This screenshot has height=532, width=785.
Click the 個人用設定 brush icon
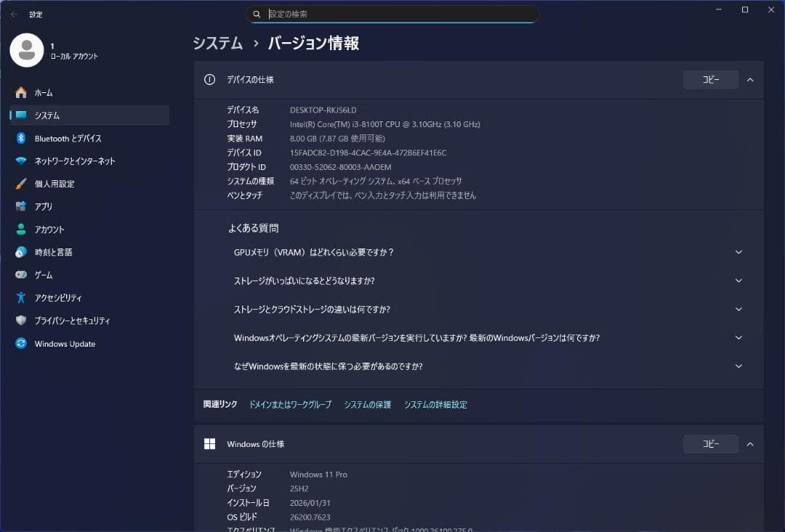(x=20, y=183)
